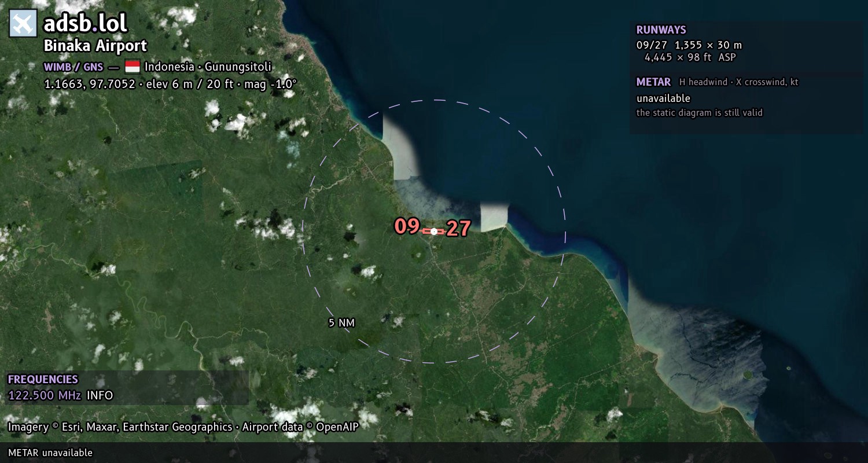Click the Indonesia flag icon

coord(133,67)
